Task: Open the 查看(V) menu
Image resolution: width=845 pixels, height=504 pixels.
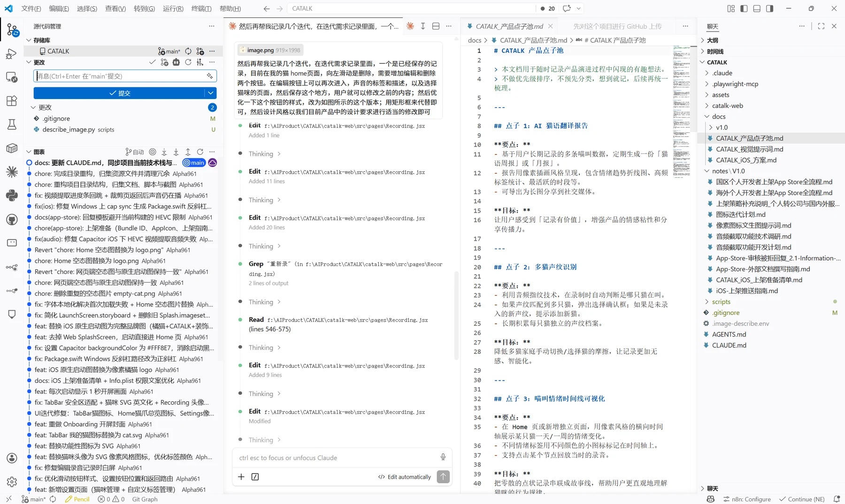Action: click(115, 8)
